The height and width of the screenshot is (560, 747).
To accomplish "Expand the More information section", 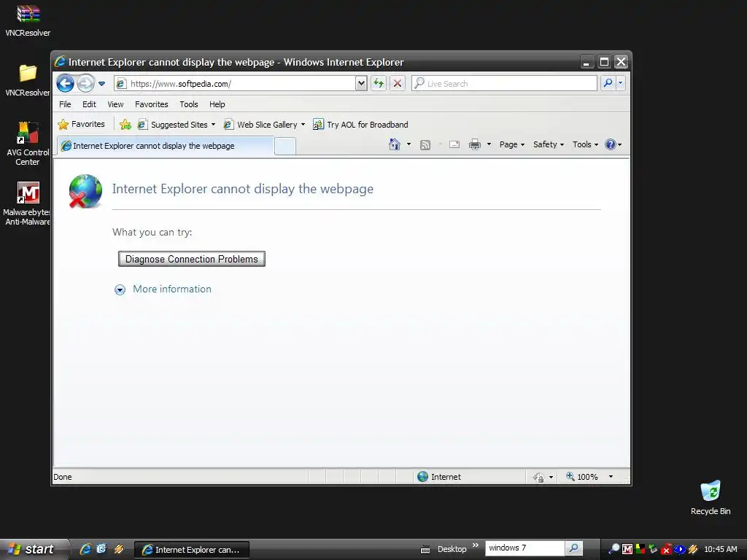I will (163, 289).
